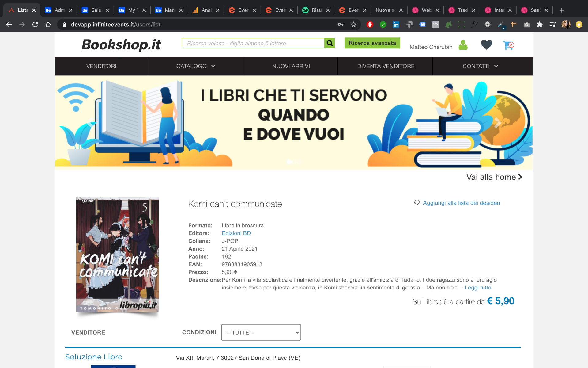Close the Lista tab
This screenshot has width=588, height=368.
tap(34, 10)
